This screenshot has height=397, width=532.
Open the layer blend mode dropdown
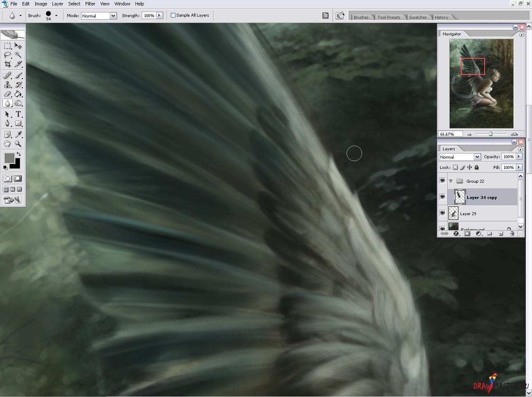point(460,157)
